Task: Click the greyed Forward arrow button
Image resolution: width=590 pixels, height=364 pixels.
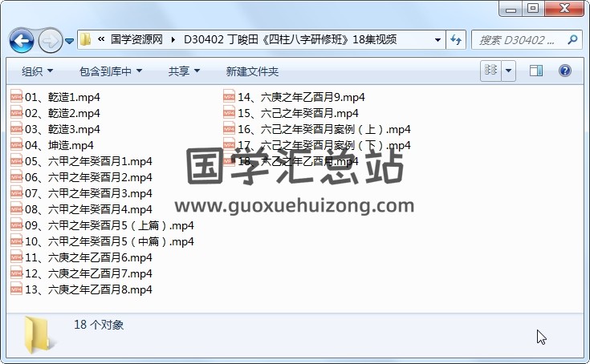Action: (50, 40)
